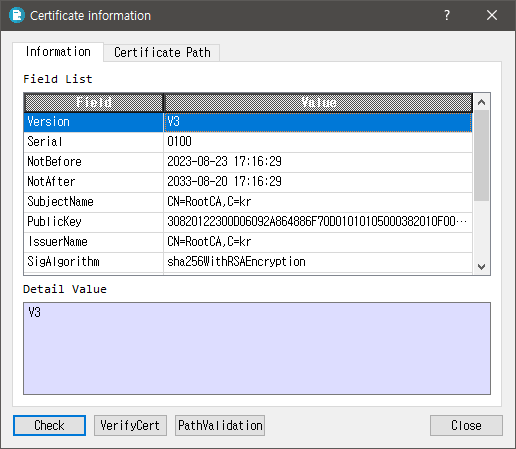Select the NotBefore field row
Screen dimensions: 516x449
coord(248,162)
